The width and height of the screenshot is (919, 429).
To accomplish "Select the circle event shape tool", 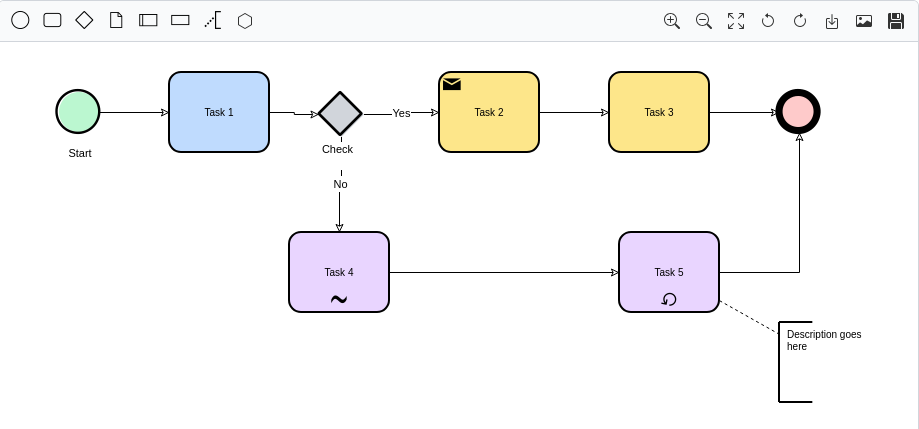I will point(21,21).
